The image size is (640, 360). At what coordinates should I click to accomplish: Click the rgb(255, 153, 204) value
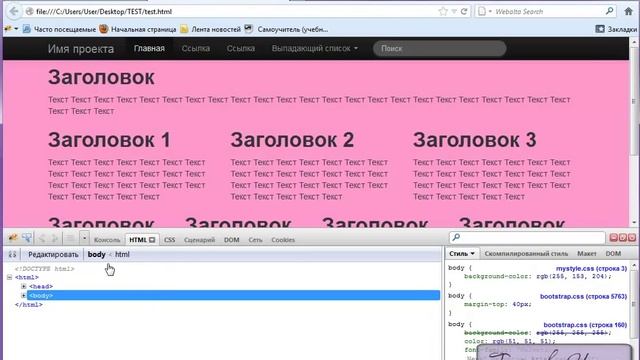(x=573, y=276)
